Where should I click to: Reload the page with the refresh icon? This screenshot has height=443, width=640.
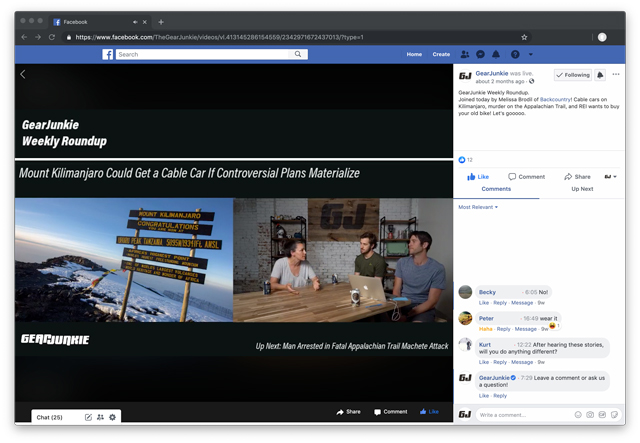point(52,37)
